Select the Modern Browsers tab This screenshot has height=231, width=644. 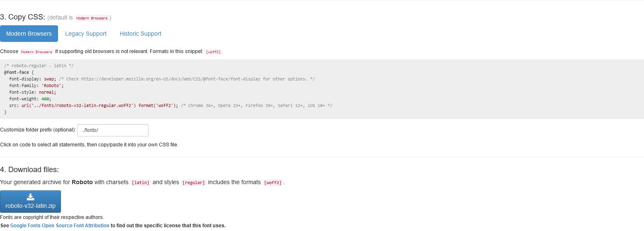29,34
